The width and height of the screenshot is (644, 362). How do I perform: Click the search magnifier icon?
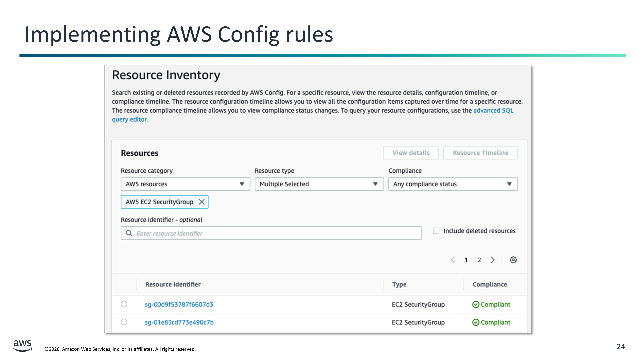(129, 233)
